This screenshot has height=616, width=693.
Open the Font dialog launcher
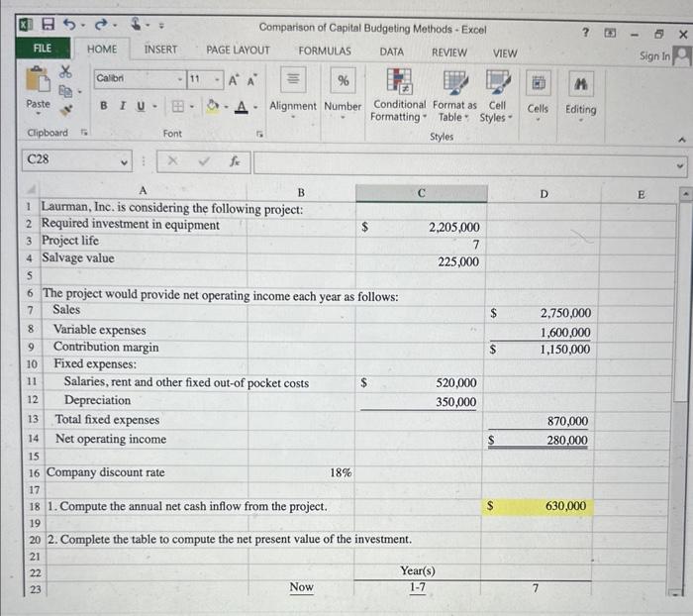point(259,134)
